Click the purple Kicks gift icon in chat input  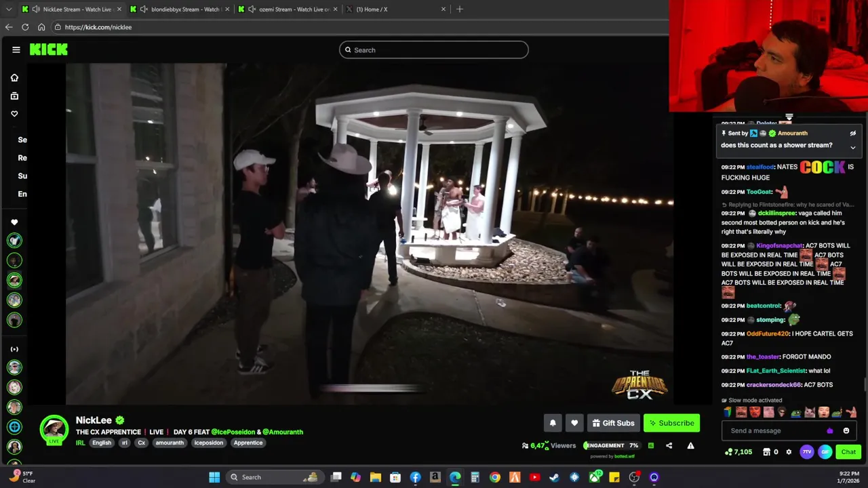click(x=830, y=430)
